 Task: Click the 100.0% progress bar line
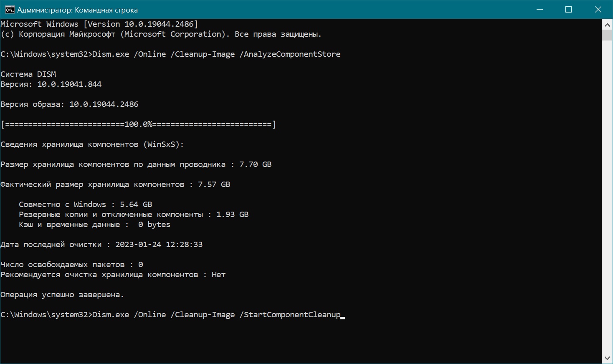[x=138, y=124]
